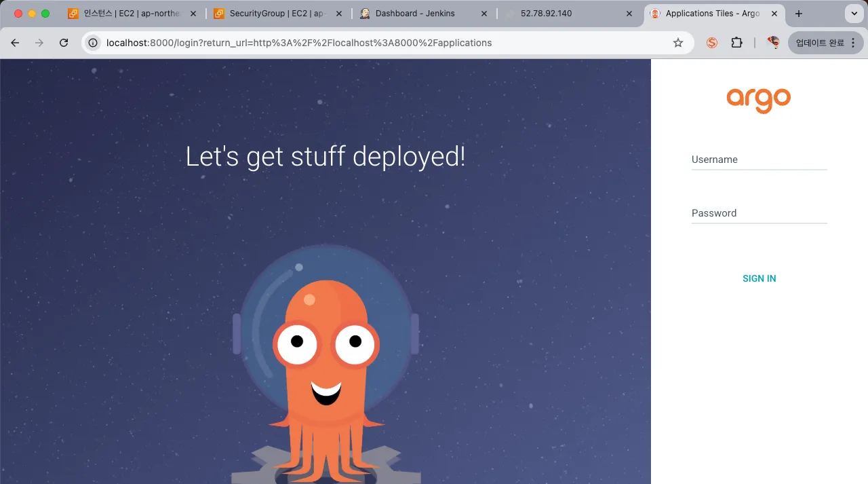
Task: Open site information icon in address bar
Action: 94,43
